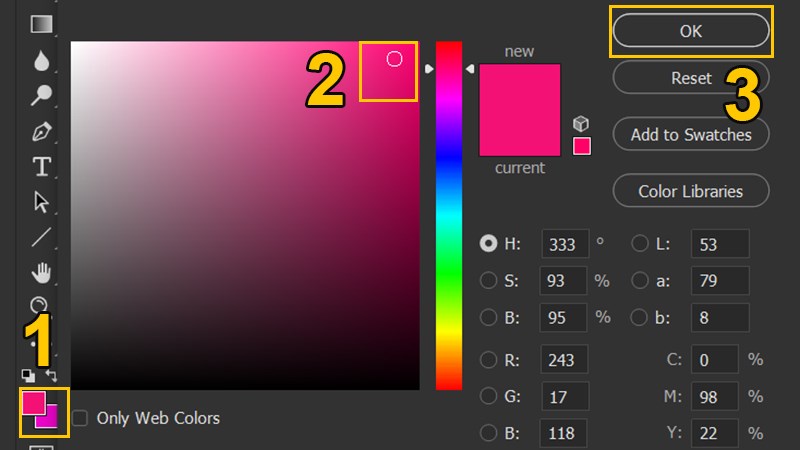Select the Type tool
Screen dimensions: 800x450
41,166
